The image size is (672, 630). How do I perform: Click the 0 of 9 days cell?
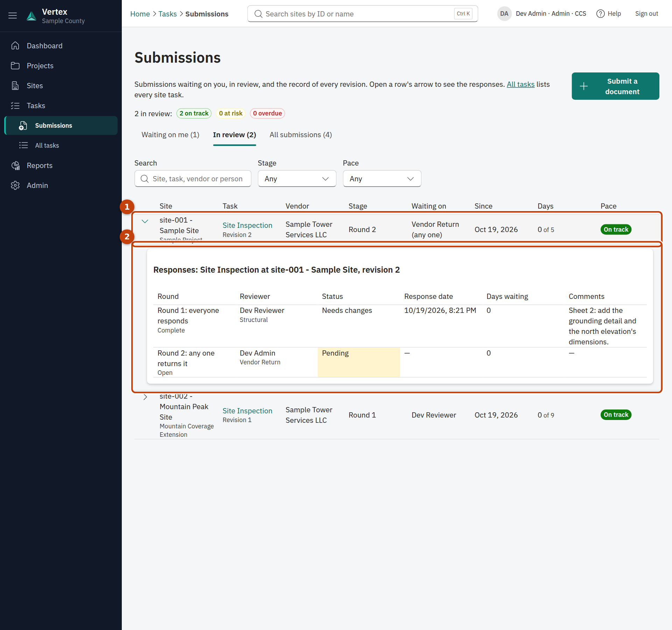(x=546, y=415)
